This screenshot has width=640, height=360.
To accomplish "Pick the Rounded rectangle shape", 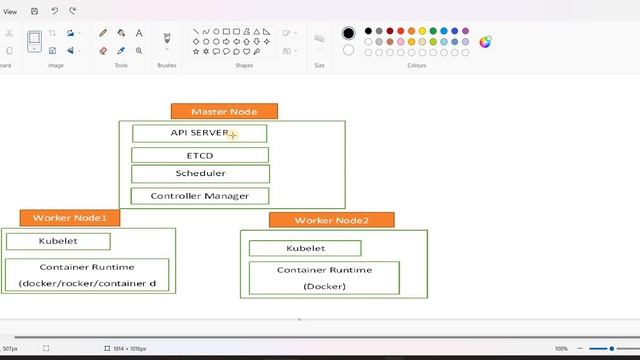I will coord(236,31).
